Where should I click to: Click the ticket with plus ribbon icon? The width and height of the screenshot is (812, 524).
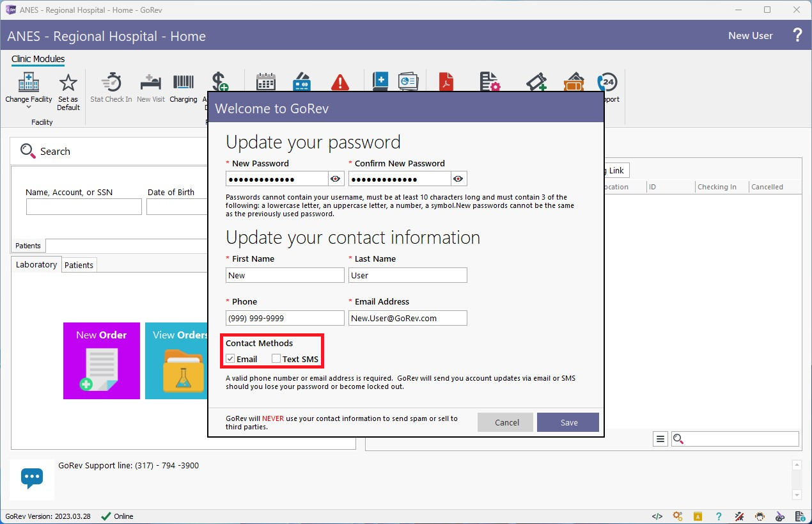(x=536, y=82)
